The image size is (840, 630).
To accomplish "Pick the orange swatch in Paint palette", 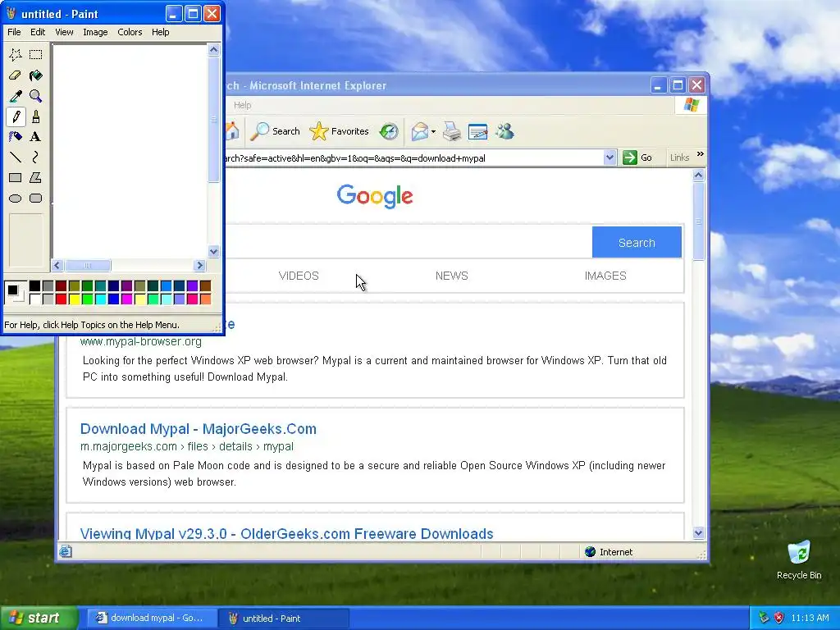I will (205, 299).
